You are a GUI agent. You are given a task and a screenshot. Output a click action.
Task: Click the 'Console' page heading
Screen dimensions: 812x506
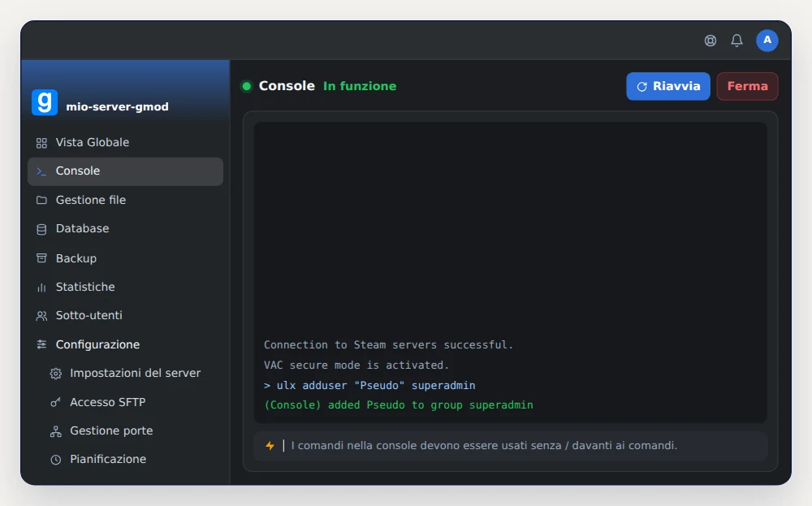click(287, 86)
